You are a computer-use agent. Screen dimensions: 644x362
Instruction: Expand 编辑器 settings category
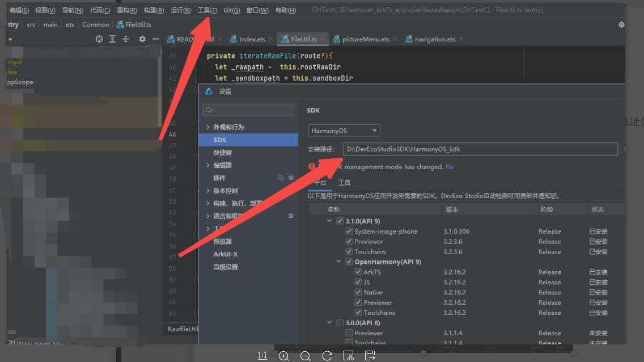click(208, 165)
